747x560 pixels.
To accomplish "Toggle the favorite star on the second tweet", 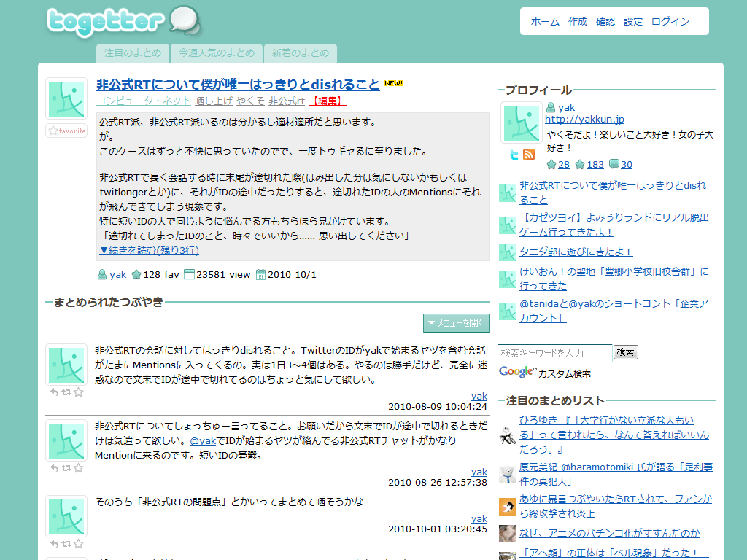I will 78,467.
